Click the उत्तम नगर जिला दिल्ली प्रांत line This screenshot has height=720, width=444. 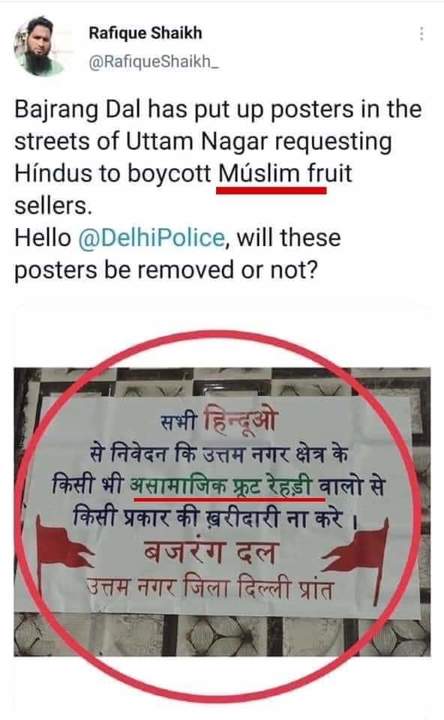tap(210, 587)
